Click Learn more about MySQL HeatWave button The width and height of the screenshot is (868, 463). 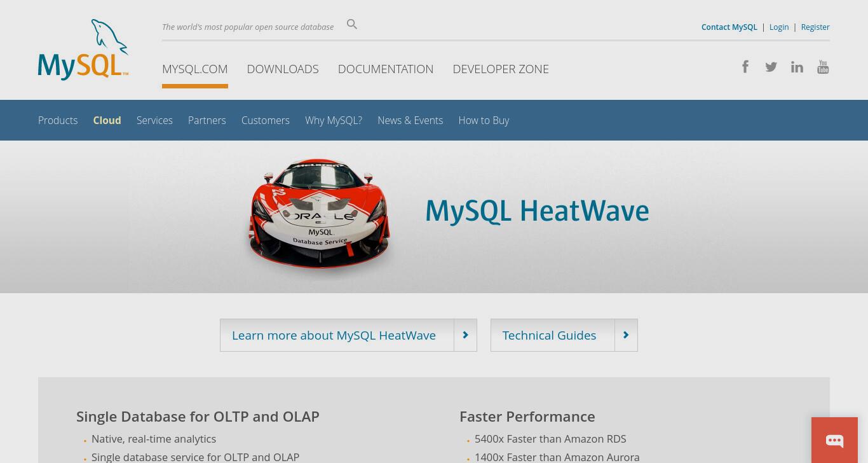point(348,335)
